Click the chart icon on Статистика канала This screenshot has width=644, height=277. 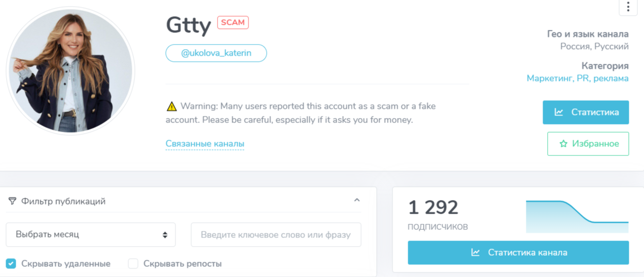pyautogui.click(x=475, y=252)
